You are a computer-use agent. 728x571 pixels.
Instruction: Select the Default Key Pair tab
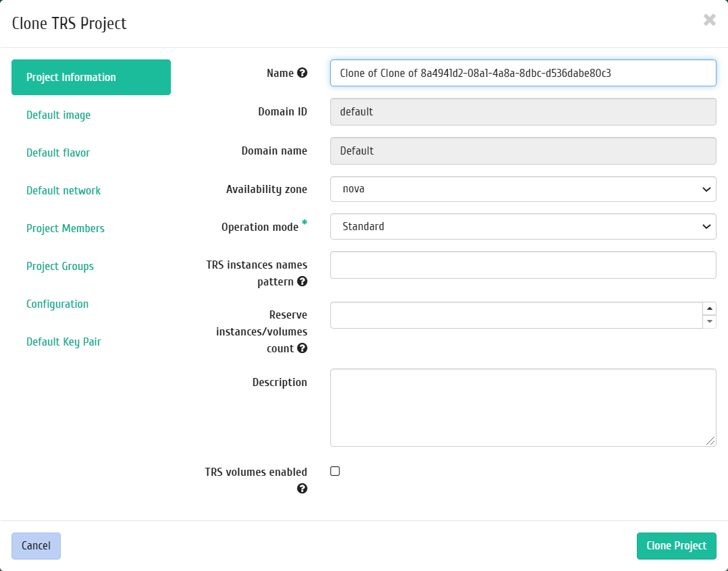click(x=63, y=342)
